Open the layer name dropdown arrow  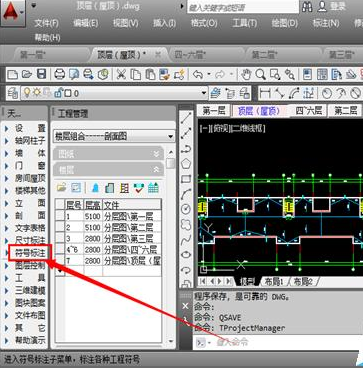coord(204,93)
